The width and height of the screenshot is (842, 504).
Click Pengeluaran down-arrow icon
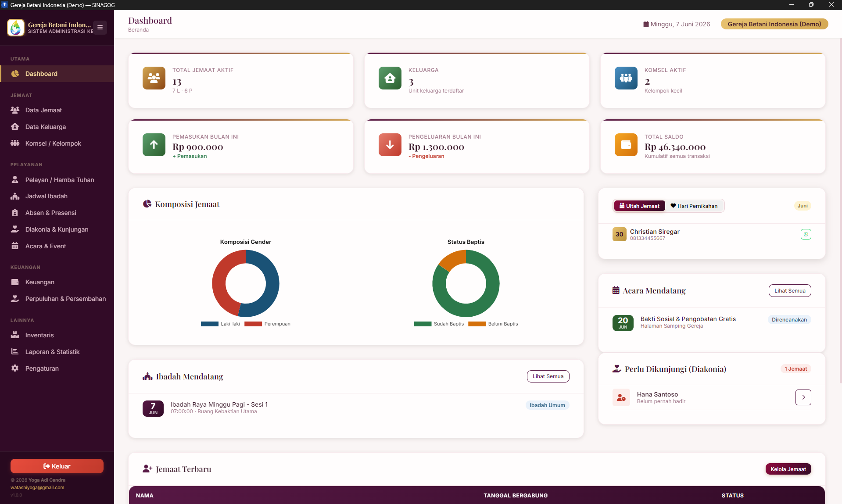[x=390, y=145]
